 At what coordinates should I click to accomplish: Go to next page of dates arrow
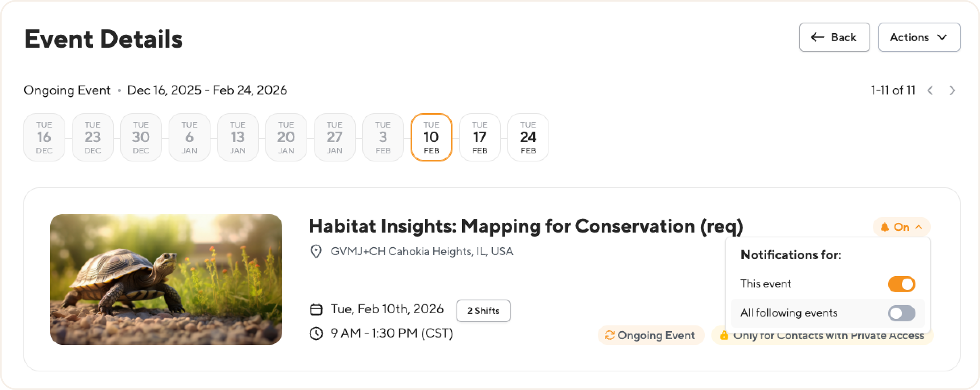click(x=952, y=90)
